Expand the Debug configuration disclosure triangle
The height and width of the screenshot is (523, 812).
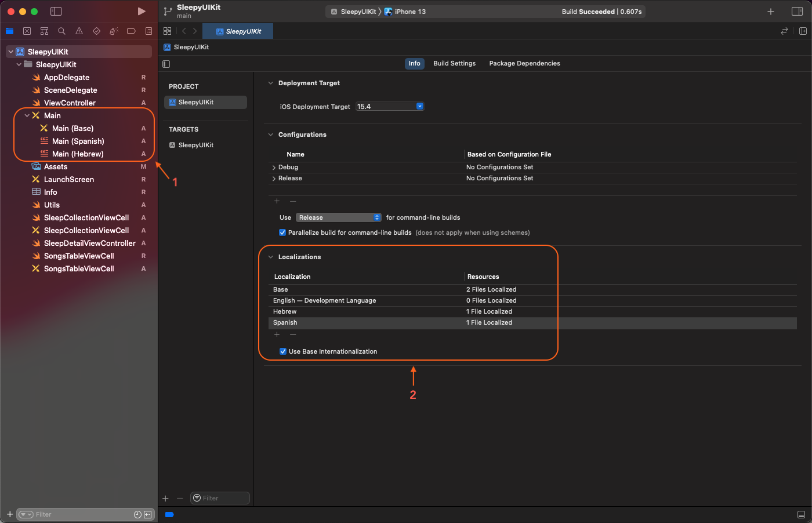click(x=273, y=167)
